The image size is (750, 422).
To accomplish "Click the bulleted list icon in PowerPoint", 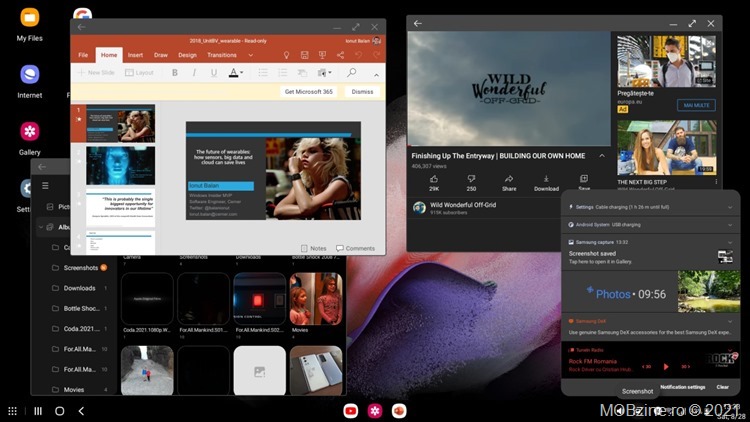I will 263,73.
